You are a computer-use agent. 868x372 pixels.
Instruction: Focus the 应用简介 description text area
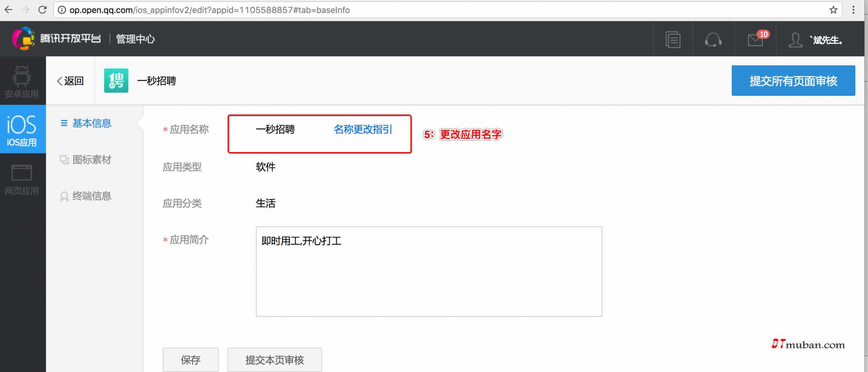[429, 272]
